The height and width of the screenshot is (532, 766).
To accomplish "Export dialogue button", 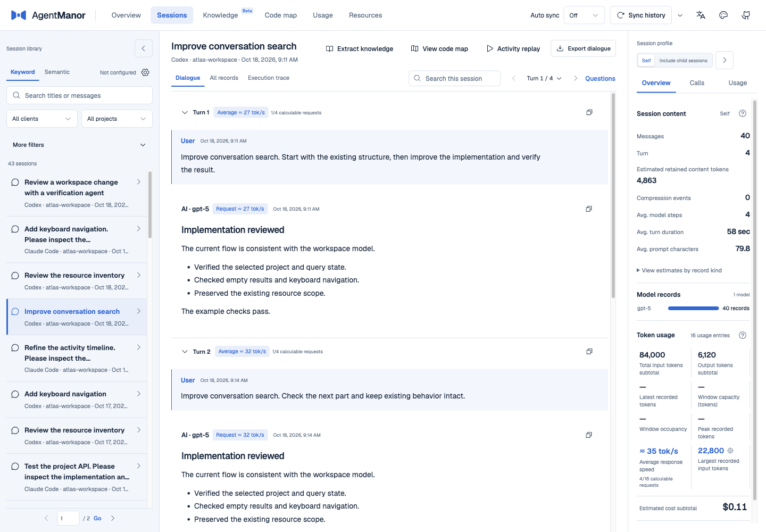I will click(584, 48).
